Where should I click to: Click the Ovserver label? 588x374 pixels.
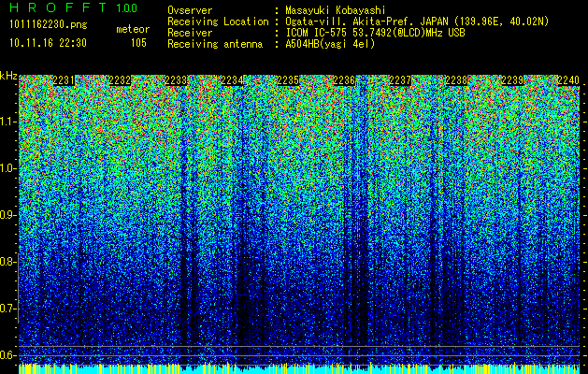click(x=190, y=10)
